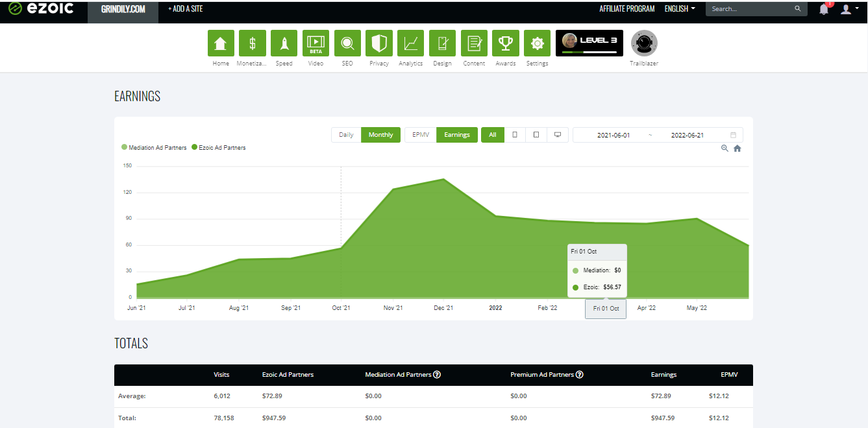Focus the header search field
Viewport: 868px width, 428px height.
point(750,9)
